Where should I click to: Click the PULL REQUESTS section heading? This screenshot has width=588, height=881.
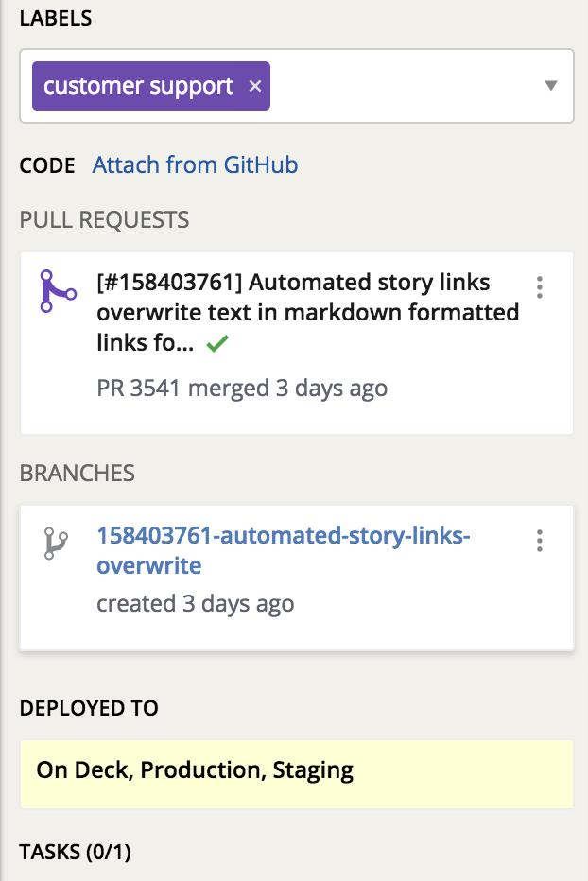pyautogui.click(x=104, y=219)
